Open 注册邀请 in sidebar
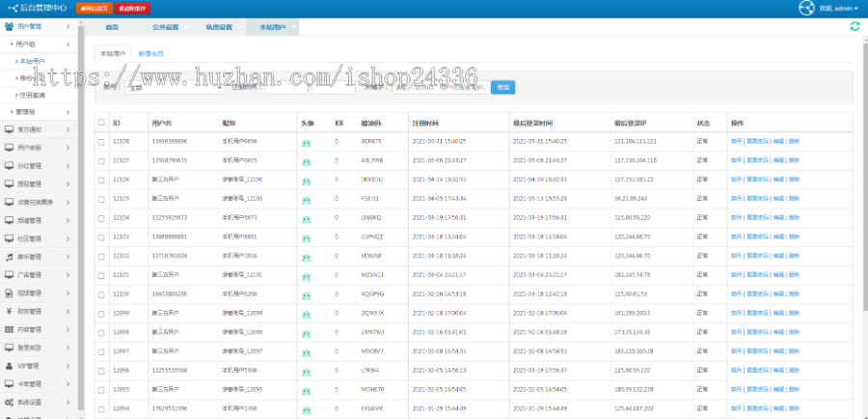 (x=31, y=96)
